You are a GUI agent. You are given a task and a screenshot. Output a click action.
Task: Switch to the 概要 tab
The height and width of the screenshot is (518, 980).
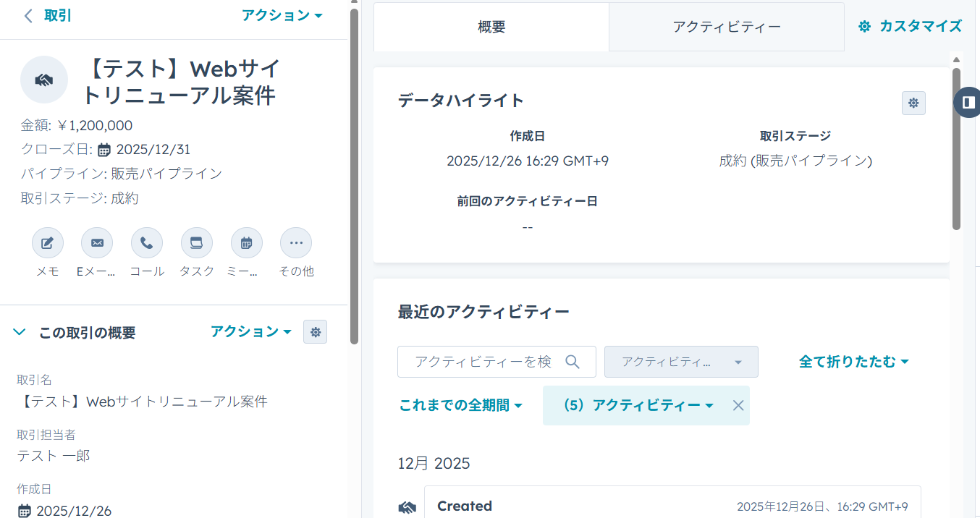pos(491,27)
